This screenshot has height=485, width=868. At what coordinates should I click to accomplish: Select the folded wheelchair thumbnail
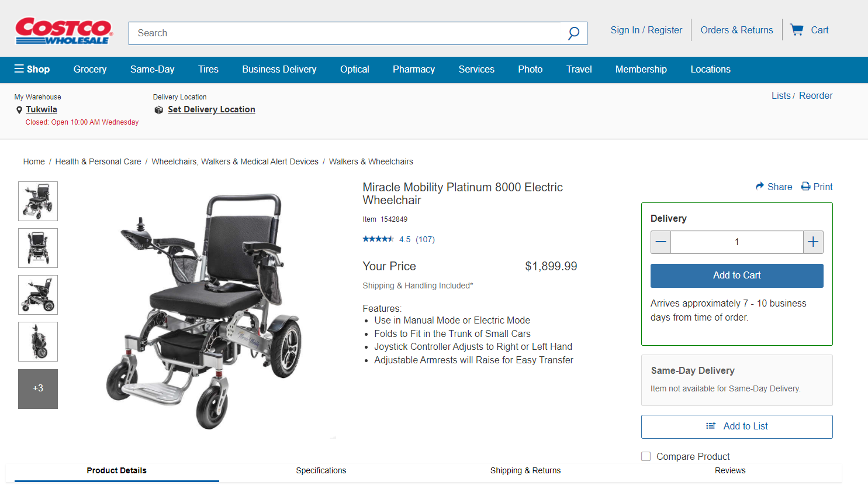coord(38,342)
